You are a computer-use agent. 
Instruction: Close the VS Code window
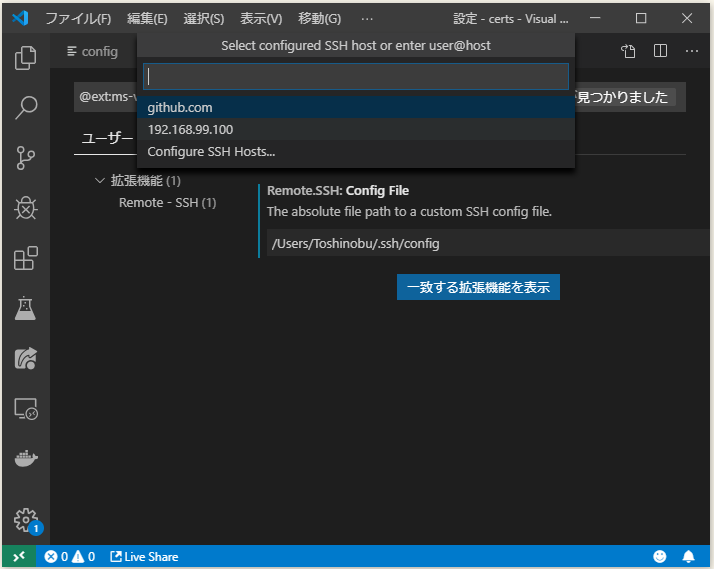687,18
